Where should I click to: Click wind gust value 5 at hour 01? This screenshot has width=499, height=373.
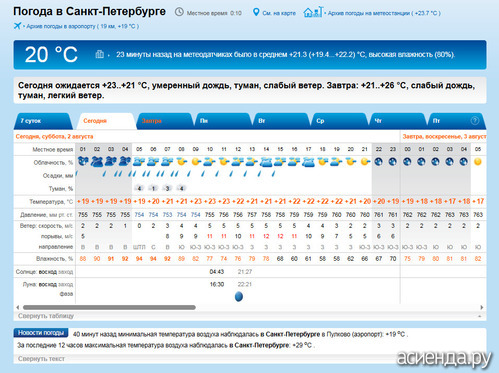(83, 236)
